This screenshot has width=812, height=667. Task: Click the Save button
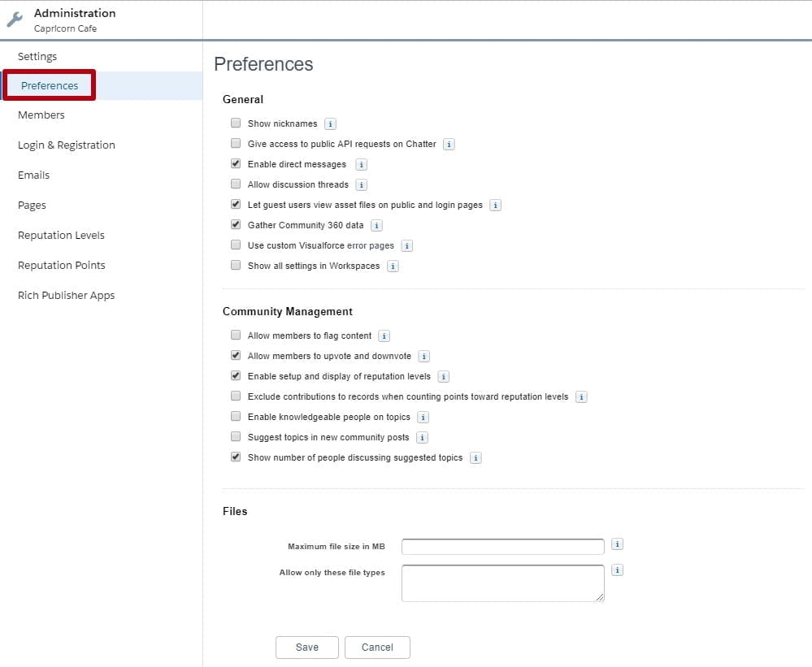tap(307, 648)
